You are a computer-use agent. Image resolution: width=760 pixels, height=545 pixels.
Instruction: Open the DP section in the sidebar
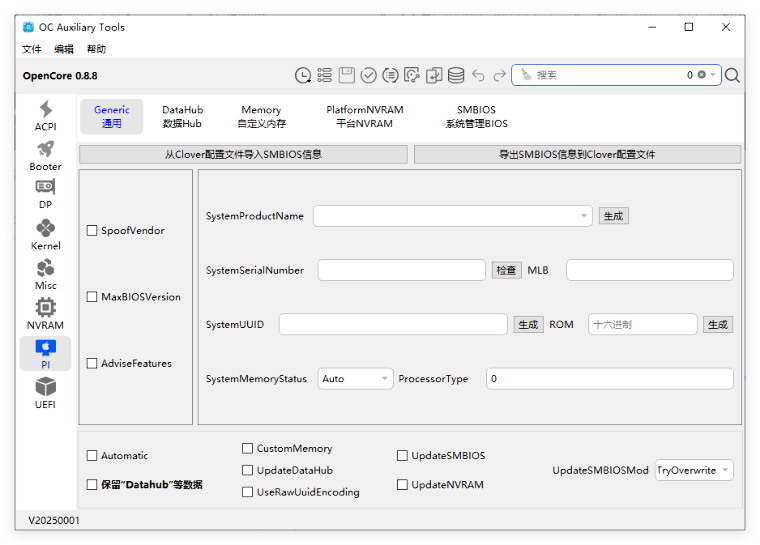pos(46,194)
